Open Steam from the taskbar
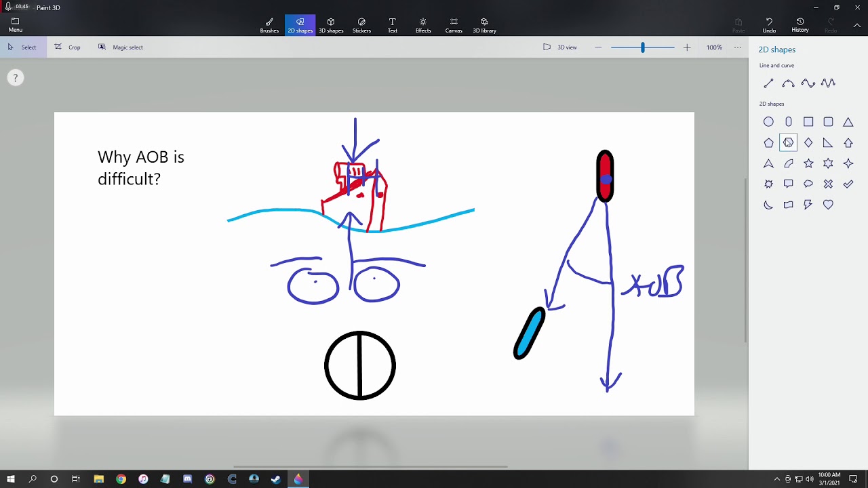The image size is (868, 488). pos(276,479)
